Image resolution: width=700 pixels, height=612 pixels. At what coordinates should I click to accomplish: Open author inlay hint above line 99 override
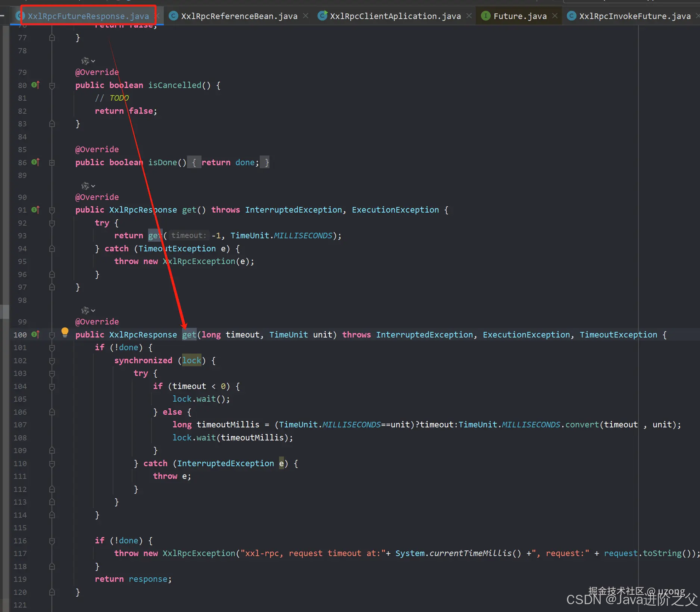coord(88,310)
